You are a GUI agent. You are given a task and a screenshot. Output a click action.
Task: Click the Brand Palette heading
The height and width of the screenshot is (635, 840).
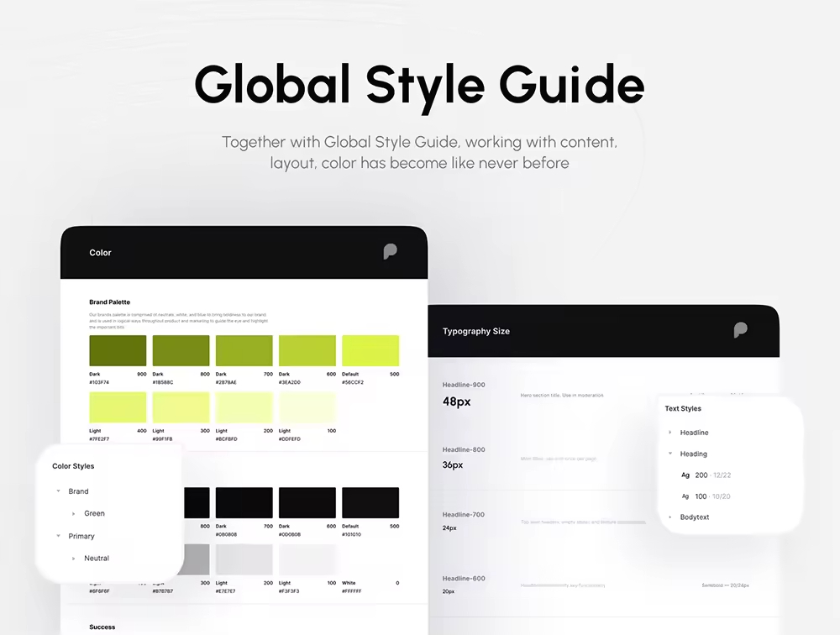pyautogui.click(x=110, y=302)
